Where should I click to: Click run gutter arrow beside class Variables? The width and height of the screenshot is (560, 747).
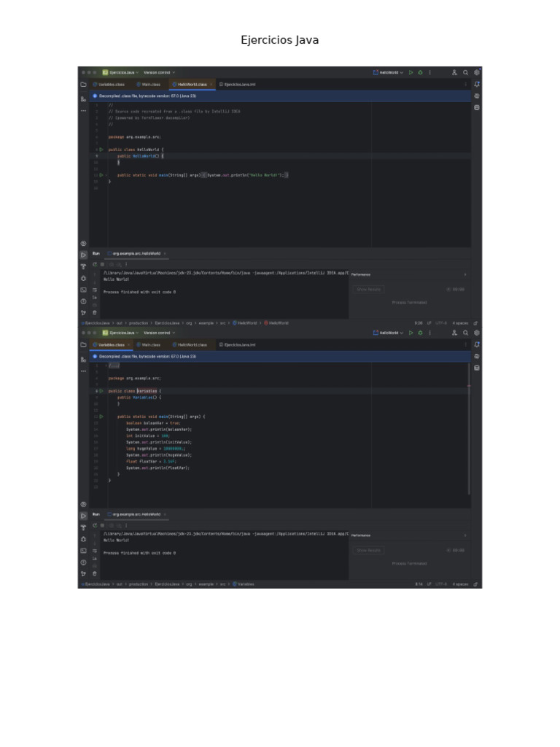[101, 391]
